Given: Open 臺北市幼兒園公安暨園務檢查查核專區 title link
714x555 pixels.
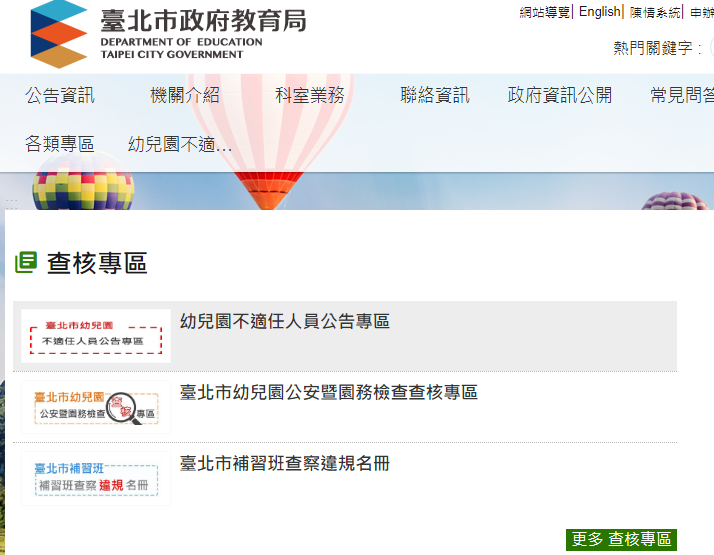Looking at the screenshot, I should tap(329, 393).
